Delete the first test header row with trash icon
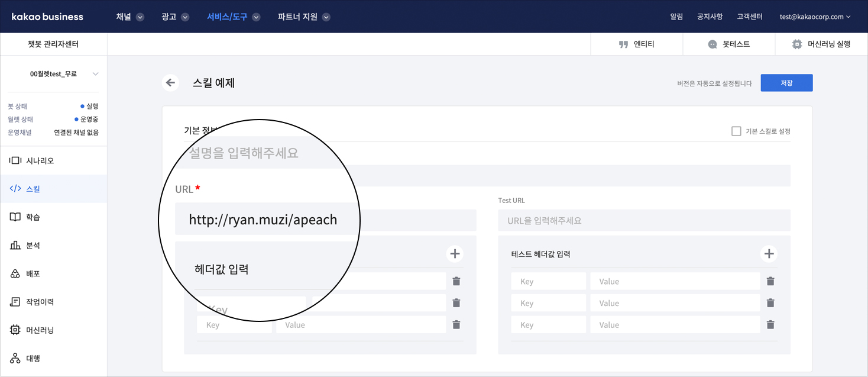 pos(770,282)
